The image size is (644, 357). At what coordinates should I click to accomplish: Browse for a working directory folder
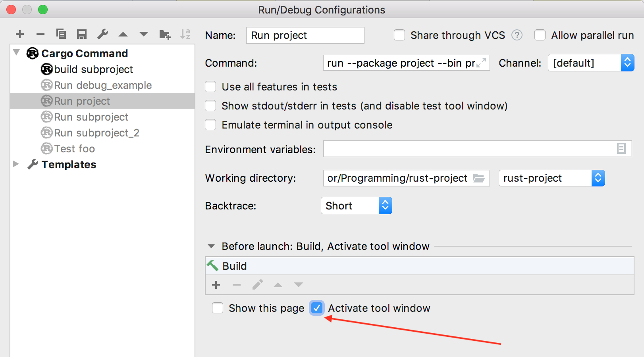(x=479, y=178)
